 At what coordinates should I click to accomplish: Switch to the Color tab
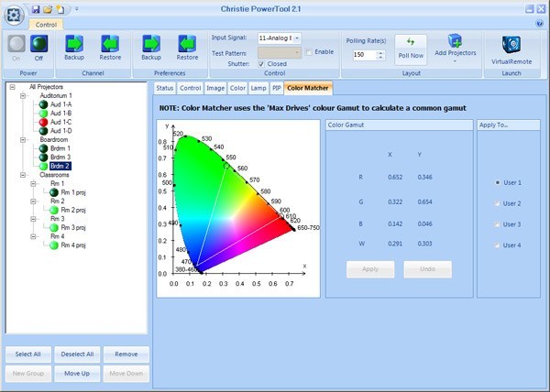point(237,88)
